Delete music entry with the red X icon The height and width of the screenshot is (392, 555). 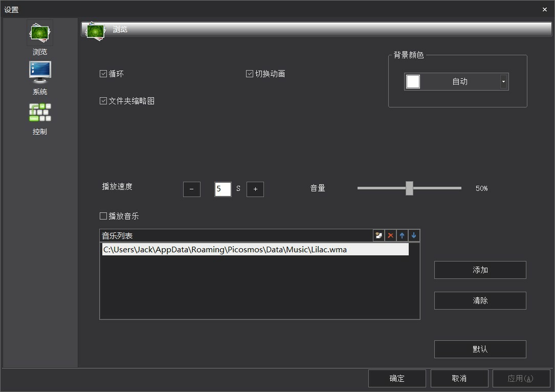(390, 235)
